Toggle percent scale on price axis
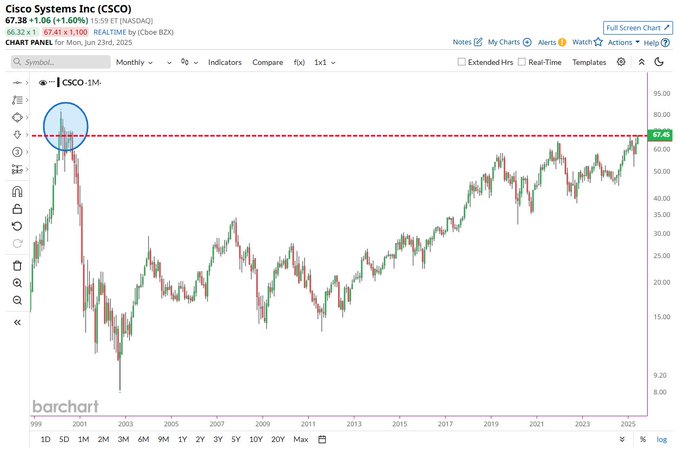679x449 pixels. coord(643,439)
